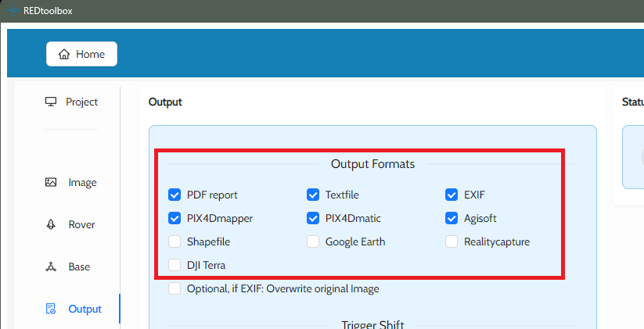This screenshot has height=329, width=644.
Task: Click the Trigger Shift section heading
Action: 372,324
